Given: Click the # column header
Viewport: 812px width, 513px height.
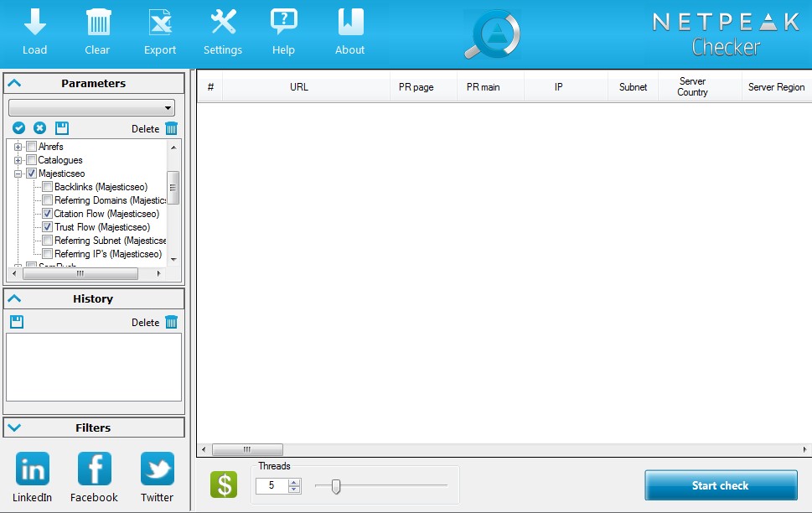Looking at the screenshot, I should pyautogui.click(x=210, y=87).
